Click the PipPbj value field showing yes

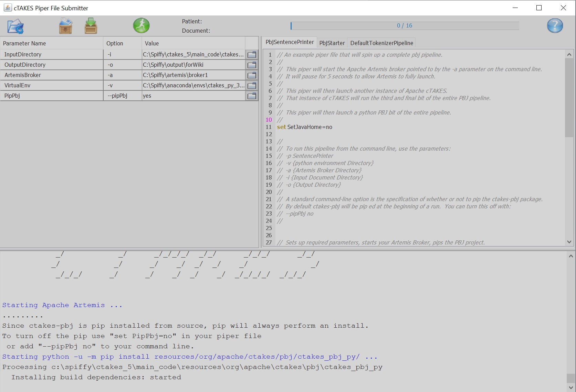pyautogui.click(x=193, y=96)
